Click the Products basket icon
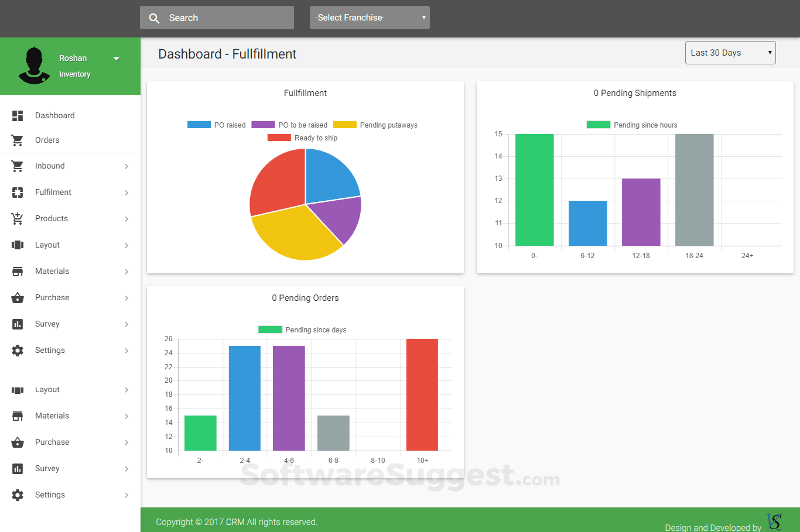The height and width of the screenshot is (532, 800). pyautogui.click(x=18, y=218)
